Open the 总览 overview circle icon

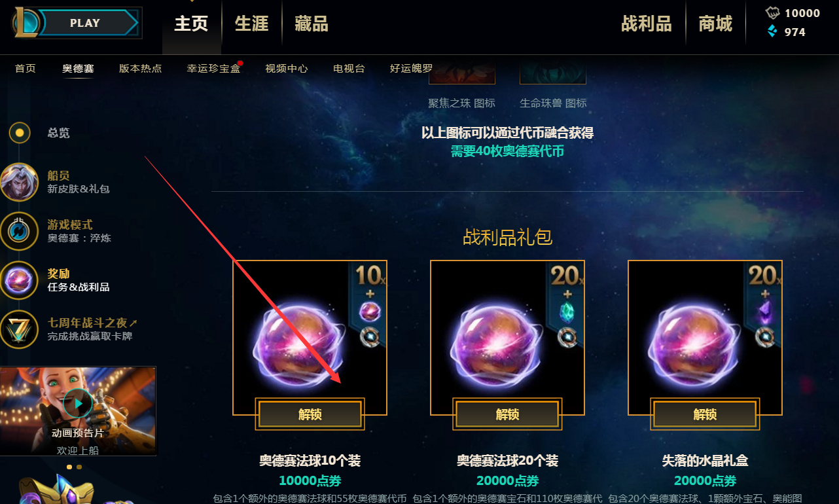pos(20,133)
